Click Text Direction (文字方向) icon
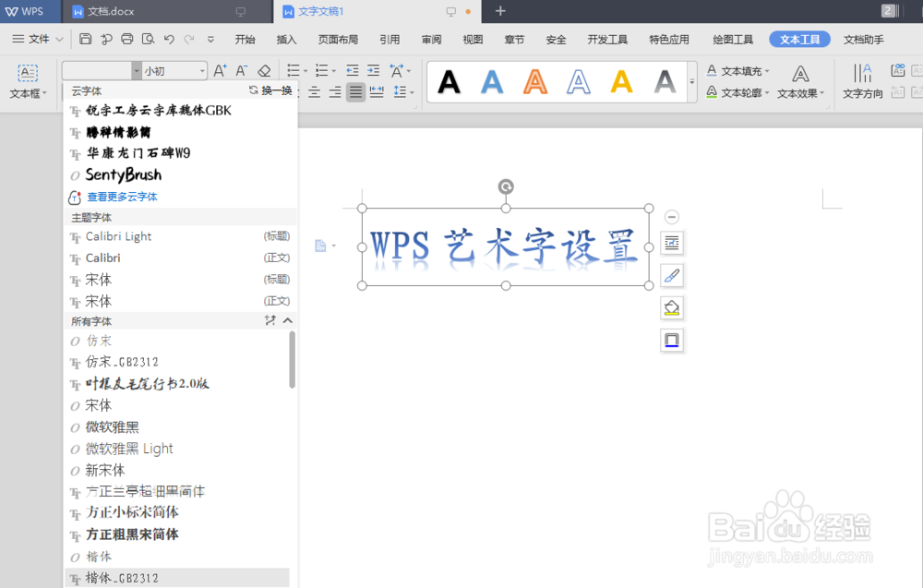This screenshot has width=923, height=588. [x=862, y=81]
